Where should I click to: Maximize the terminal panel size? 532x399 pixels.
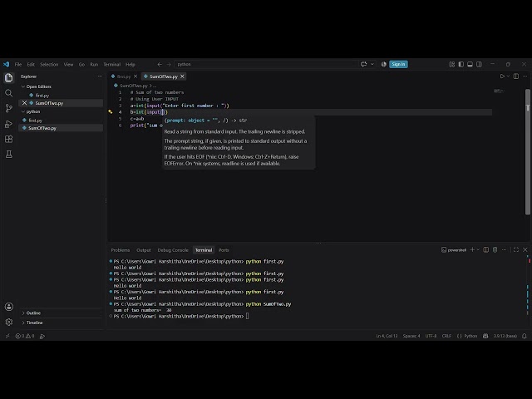[516, 249]
